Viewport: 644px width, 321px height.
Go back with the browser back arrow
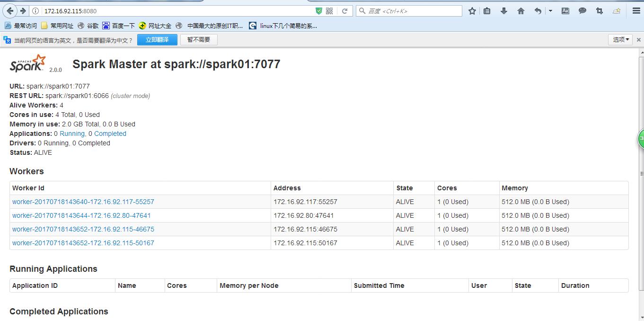pyautogui.click(x=10, y=10)
